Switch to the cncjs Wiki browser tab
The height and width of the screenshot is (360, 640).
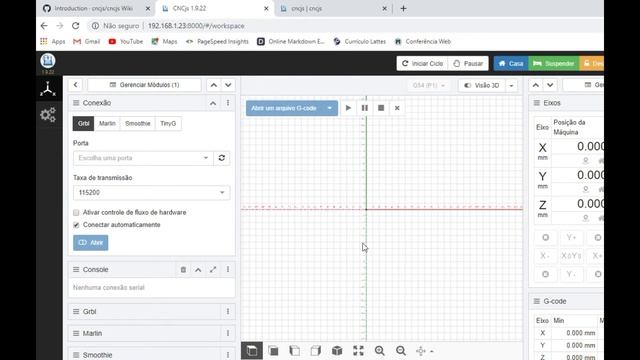[x=97, y=8]
